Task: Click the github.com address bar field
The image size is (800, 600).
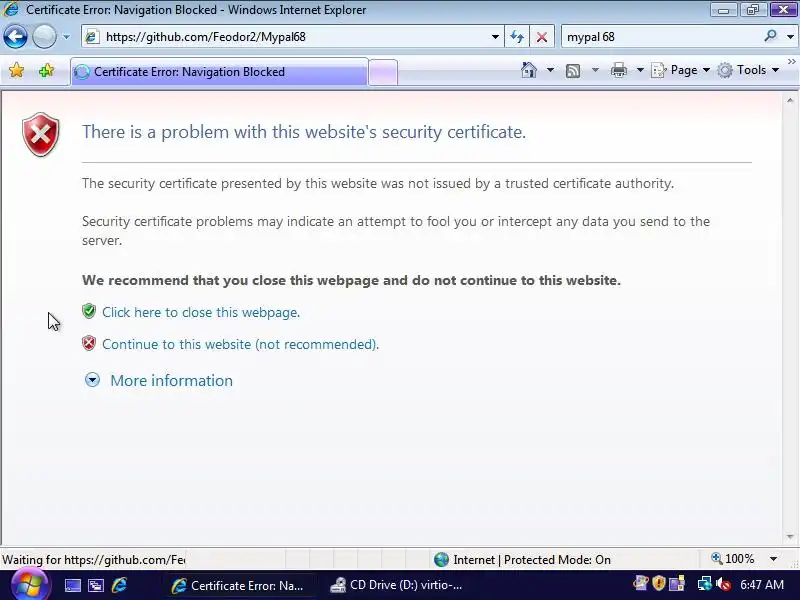Action: tap(291, 37)
